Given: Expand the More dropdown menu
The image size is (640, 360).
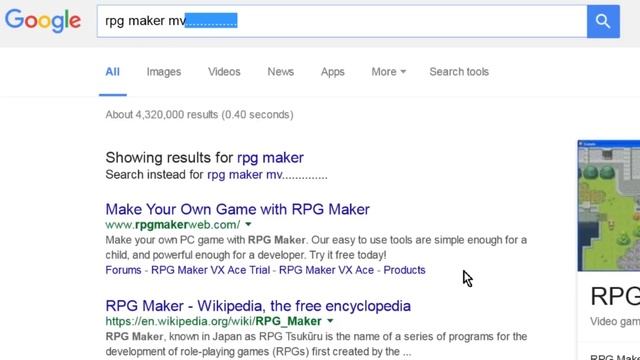Looking at the screenshot, I should [389, 72].
